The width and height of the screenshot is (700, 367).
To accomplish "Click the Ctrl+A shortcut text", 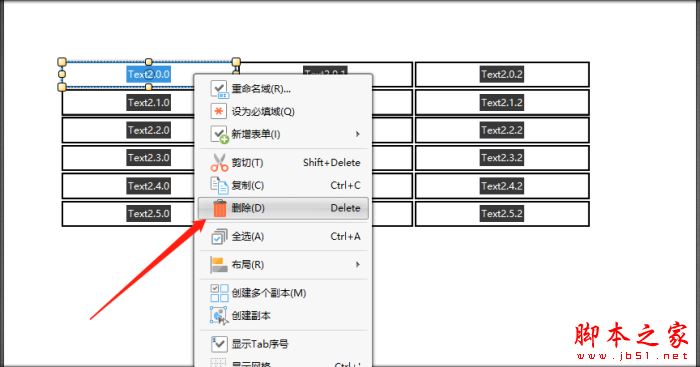I will [x=346, y=236].
